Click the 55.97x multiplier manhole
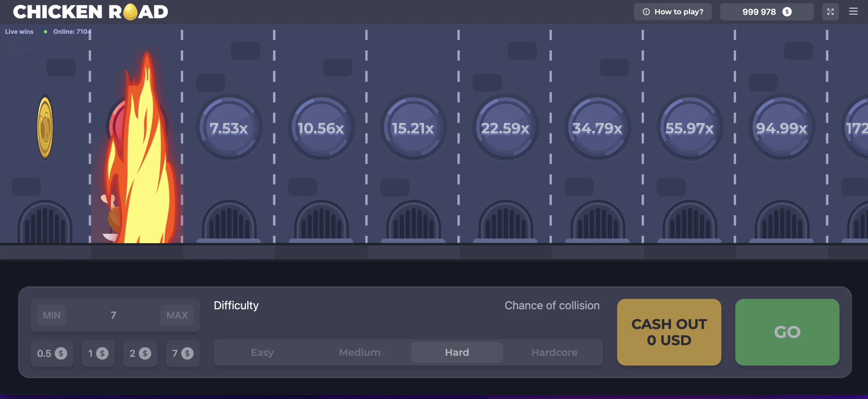This screenshot has height=399, width=868. click(690, 128)
